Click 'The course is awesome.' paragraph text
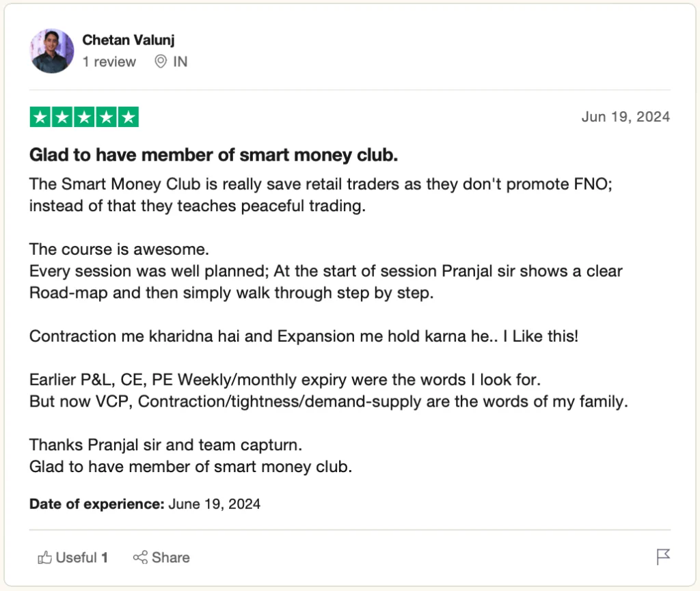This screenshot has height=591, width=700. [119, 249]
